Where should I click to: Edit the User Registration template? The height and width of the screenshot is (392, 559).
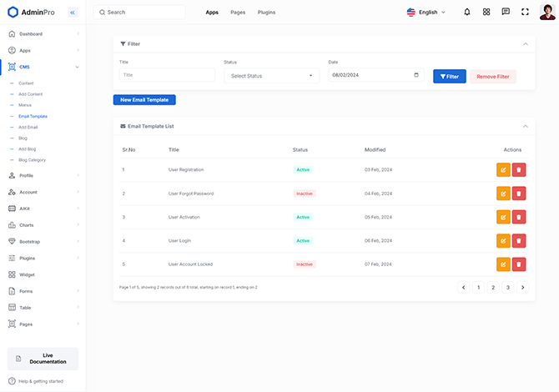(x=503, y=170)
